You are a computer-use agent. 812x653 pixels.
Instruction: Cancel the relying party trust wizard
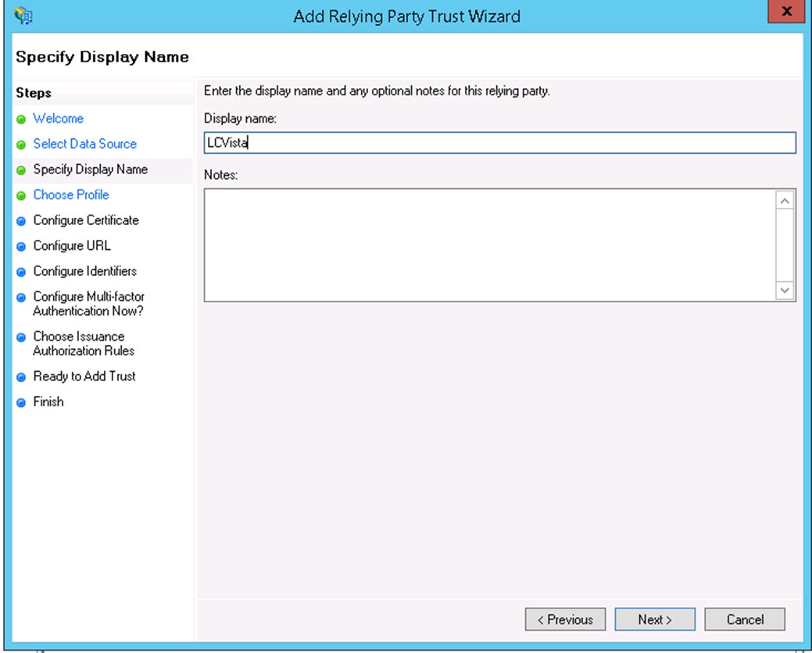point(744,619)
